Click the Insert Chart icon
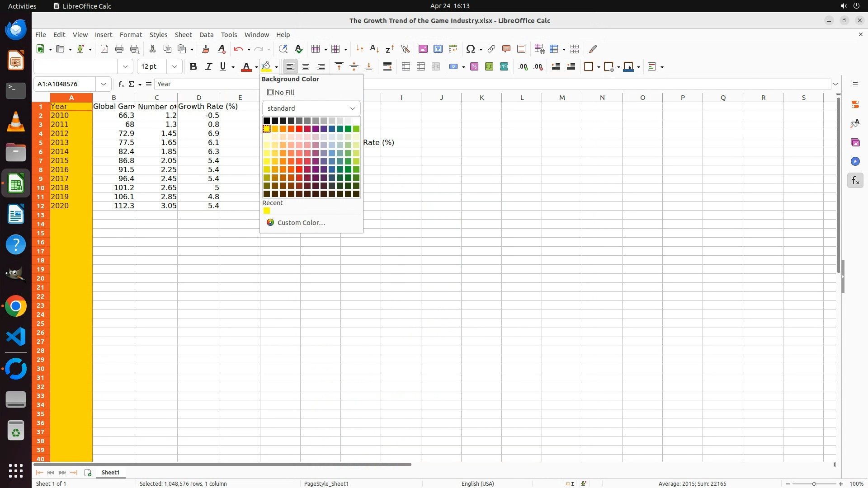Viewport: 868px width, 488px height. (438, 49)
